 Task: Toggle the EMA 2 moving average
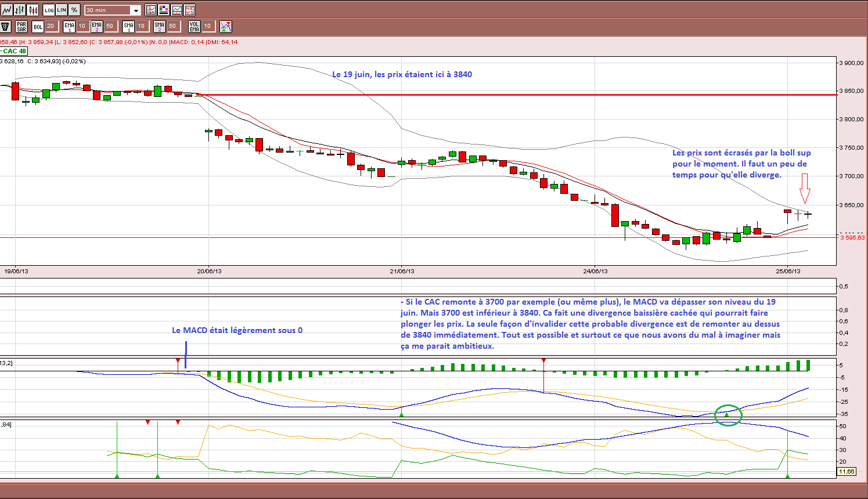click(x=96, y=26)
